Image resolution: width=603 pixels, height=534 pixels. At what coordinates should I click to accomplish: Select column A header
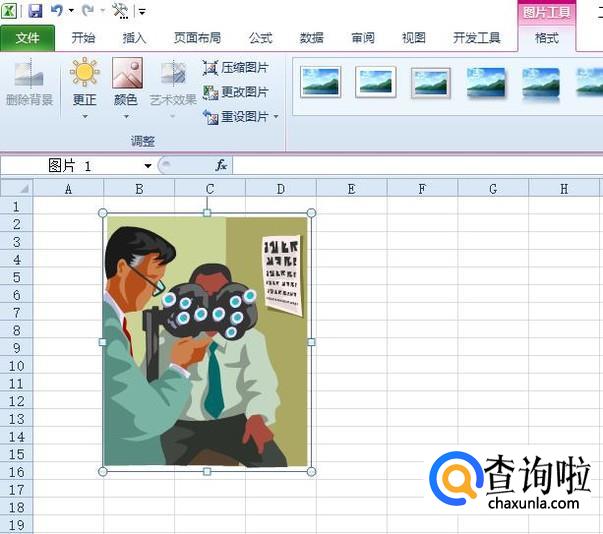pyautogui.click(x=68, y=189)
